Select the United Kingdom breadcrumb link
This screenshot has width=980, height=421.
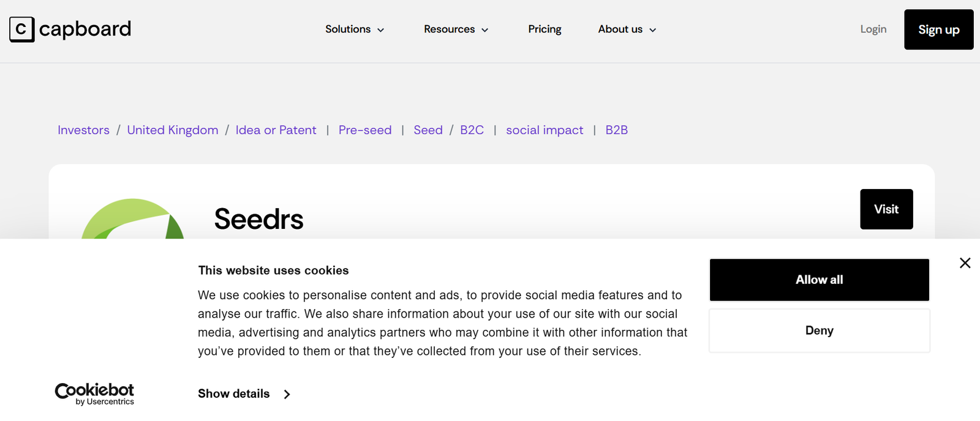pyautogui.click(x=173, y=130)
